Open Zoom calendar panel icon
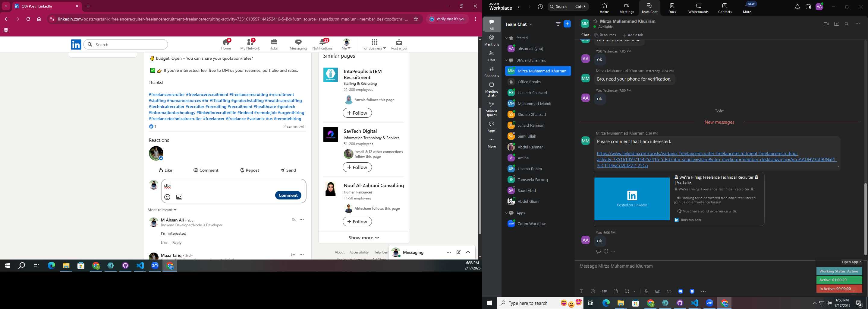Viewport: 868px width, 309px height. point(808,7)
